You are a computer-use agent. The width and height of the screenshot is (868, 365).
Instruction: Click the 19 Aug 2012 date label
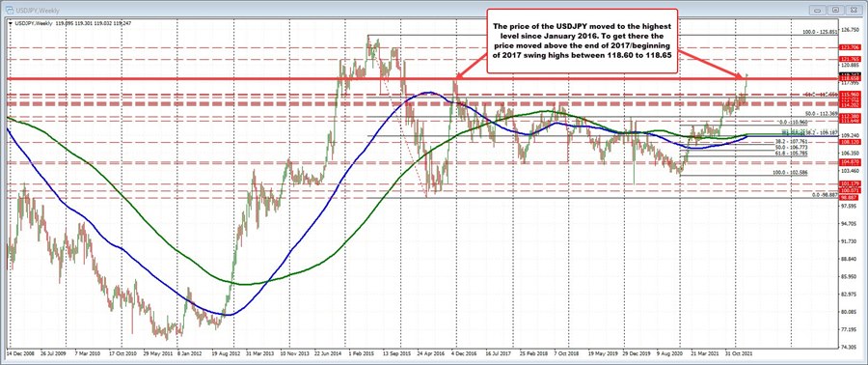(227, 352)
